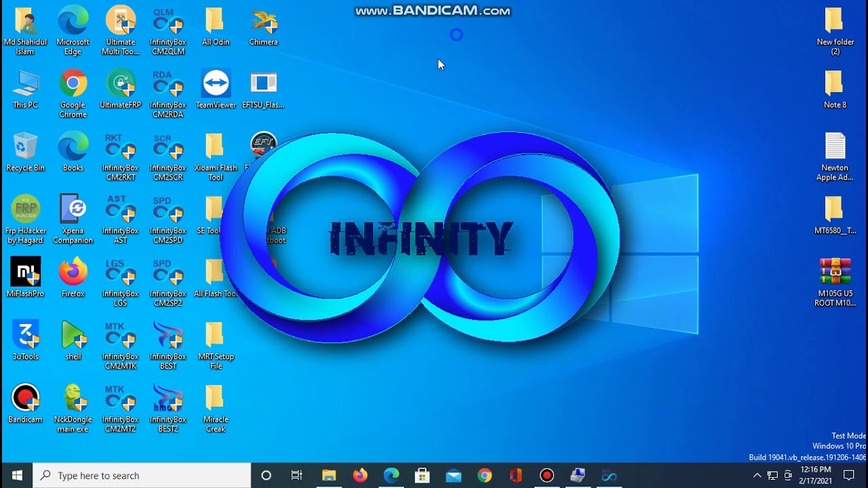Open InfinityBox BEST2 shortcut
This screenshot has height=488, width=868.
pos(168,409)
